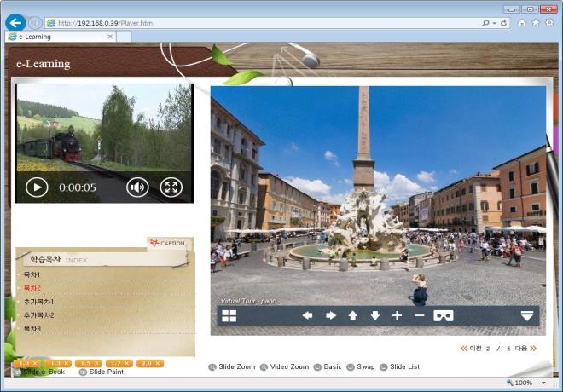This screenshot has height=392, width=563.
Task: Click the e-Learning page title
Action: pyautogui.click(x=44, y=64)
